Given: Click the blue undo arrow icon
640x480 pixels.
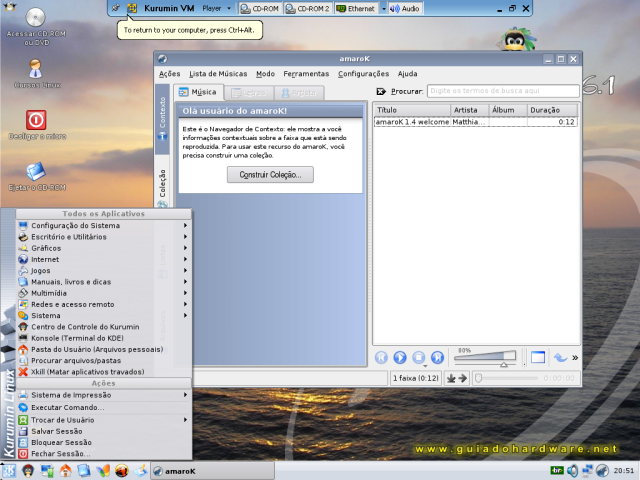Looking at the screenshot, I should point(560,358).
